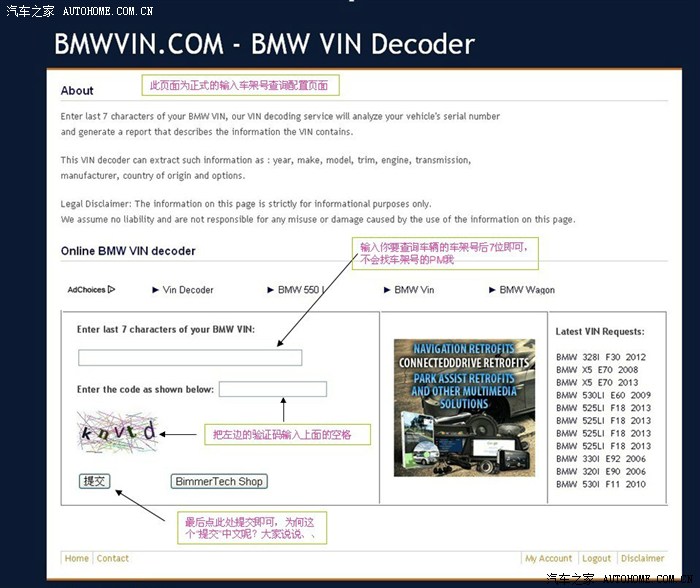
Task: Click the captcha code input box
Action: tap(272, 389)
